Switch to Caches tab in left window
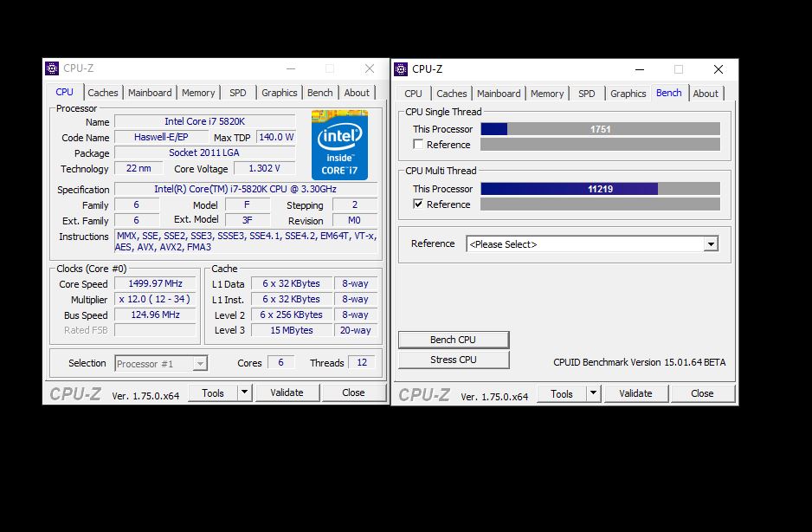 coord(102,93)
